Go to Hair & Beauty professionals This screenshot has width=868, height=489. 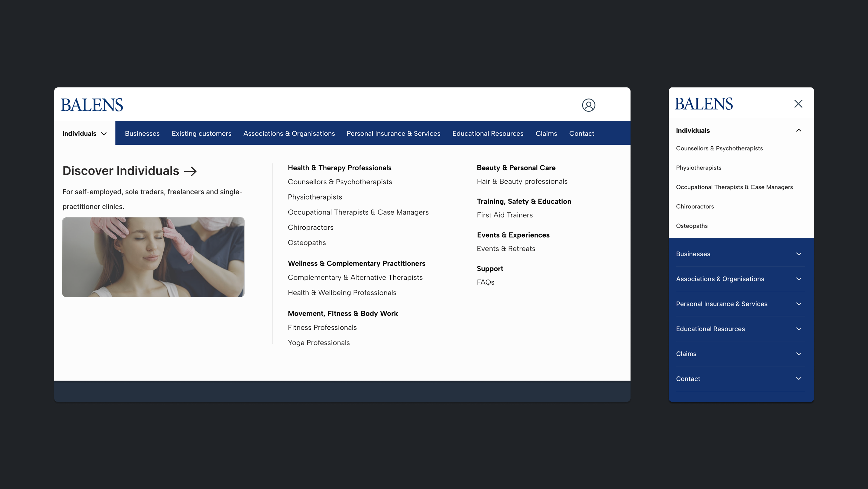[x=522, y=182]
